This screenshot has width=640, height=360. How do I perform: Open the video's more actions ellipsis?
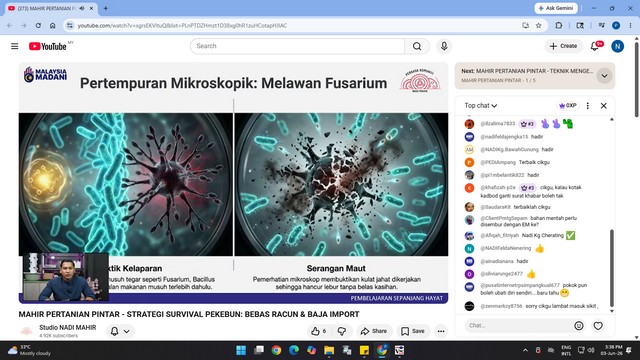tap(441, 331)
